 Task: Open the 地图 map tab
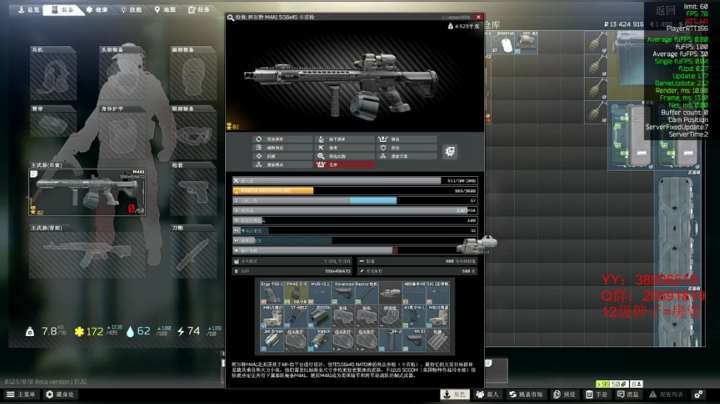click(x=165, y=10)
